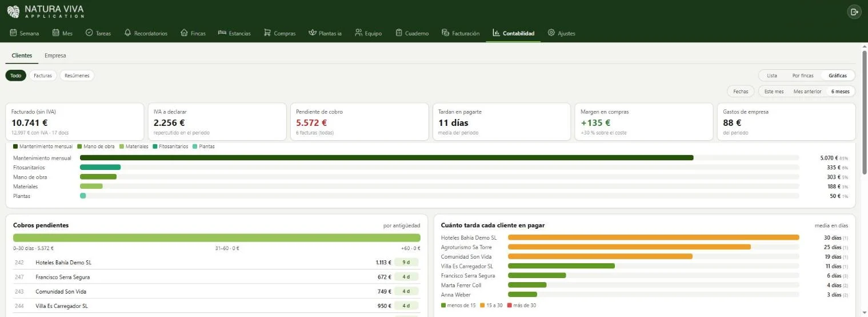Switch to the Empresa tab
868x317 pixels.
pyautogui.click(x=55, y=56)
